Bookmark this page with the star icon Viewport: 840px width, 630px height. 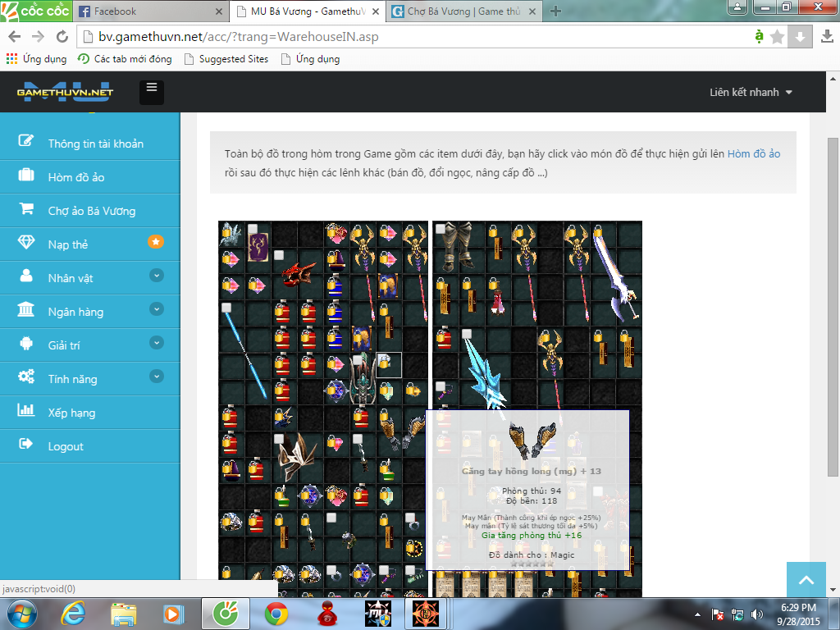(x=777, y=36)
